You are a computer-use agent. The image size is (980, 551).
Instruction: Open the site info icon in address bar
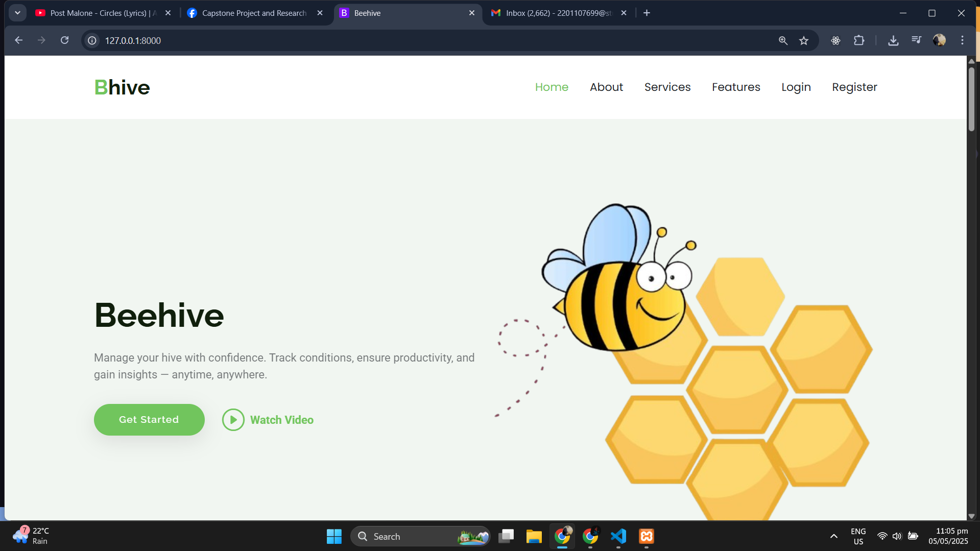coord(92,40)
